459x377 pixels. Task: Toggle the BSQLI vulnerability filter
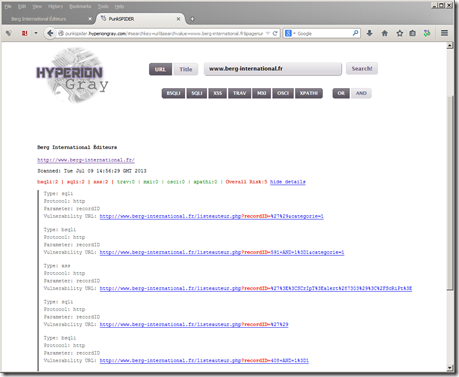coord(173,93)
